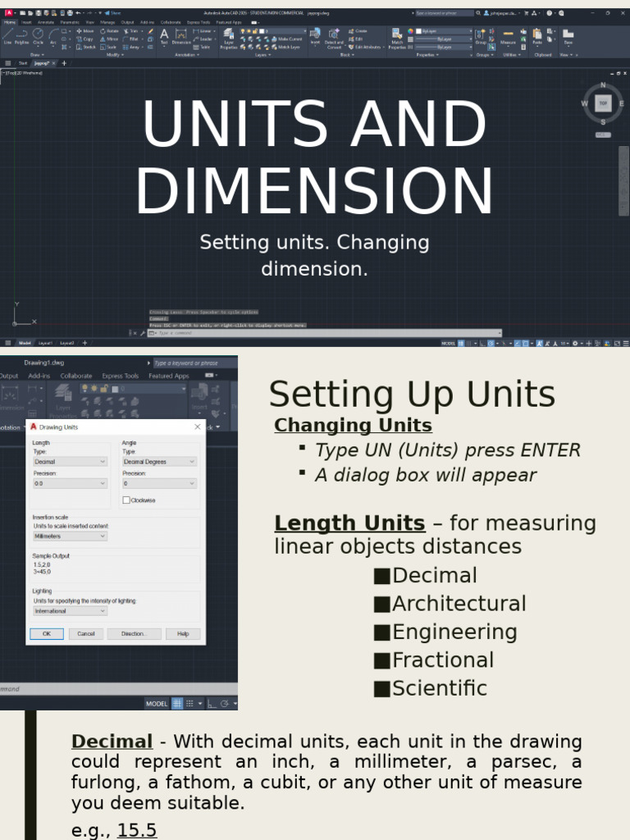Open Length Type dropdown showing Decimal

point(71,461)
